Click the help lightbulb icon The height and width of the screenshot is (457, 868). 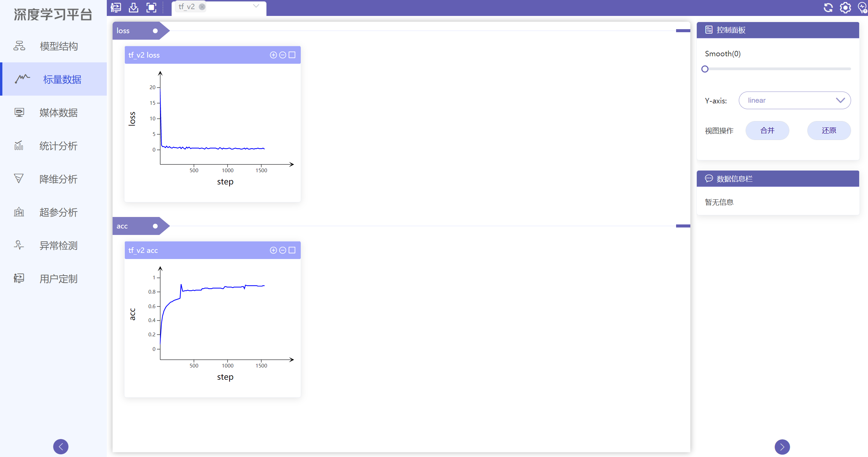(x=862, y=7)
